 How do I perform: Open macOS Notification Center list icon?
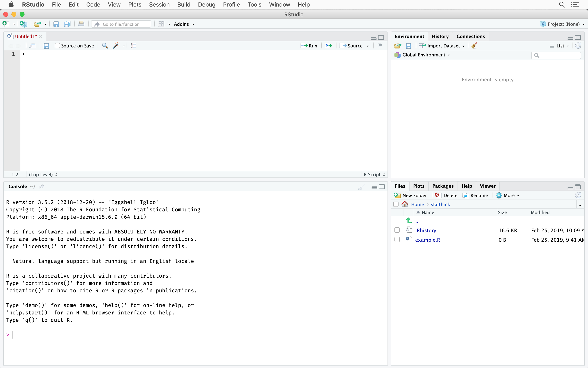pyautogui.click(x=575, y=5)
